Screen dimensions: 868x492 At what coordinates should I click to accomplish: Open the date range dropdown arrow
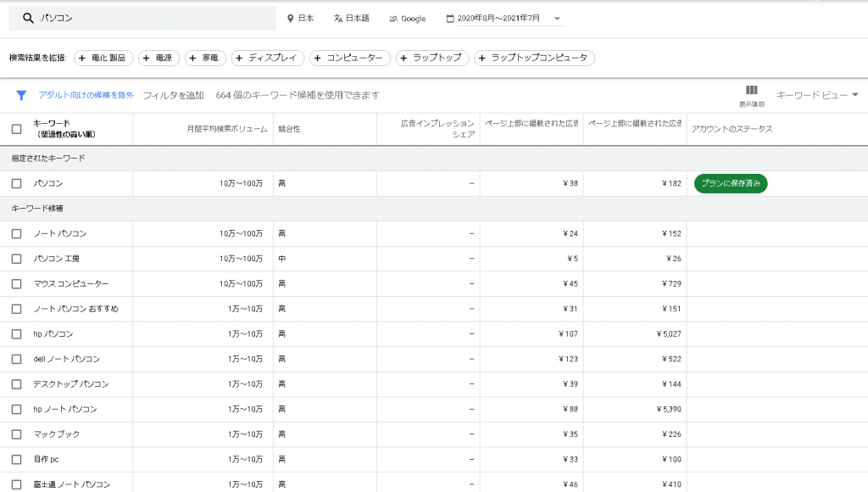click(558, 19)
